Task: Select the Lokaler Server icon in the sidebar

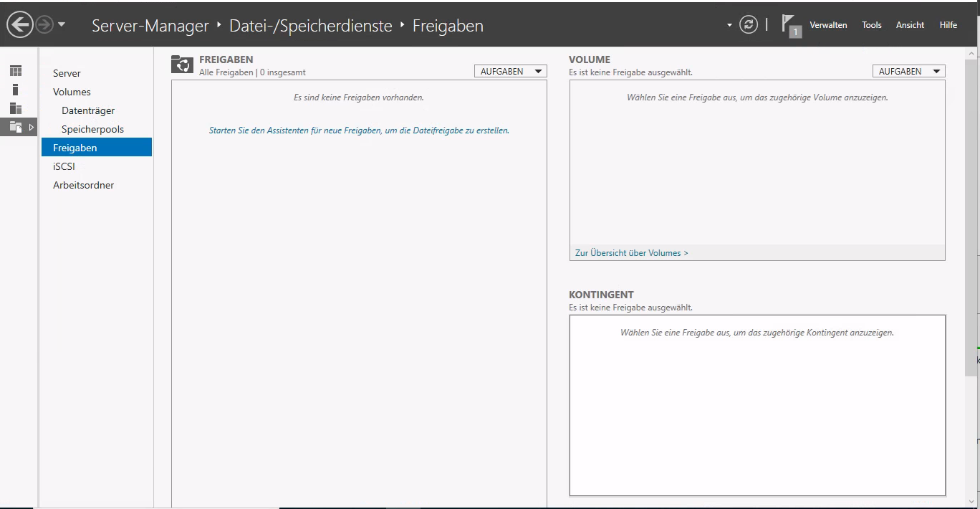Action: (15, 89)
